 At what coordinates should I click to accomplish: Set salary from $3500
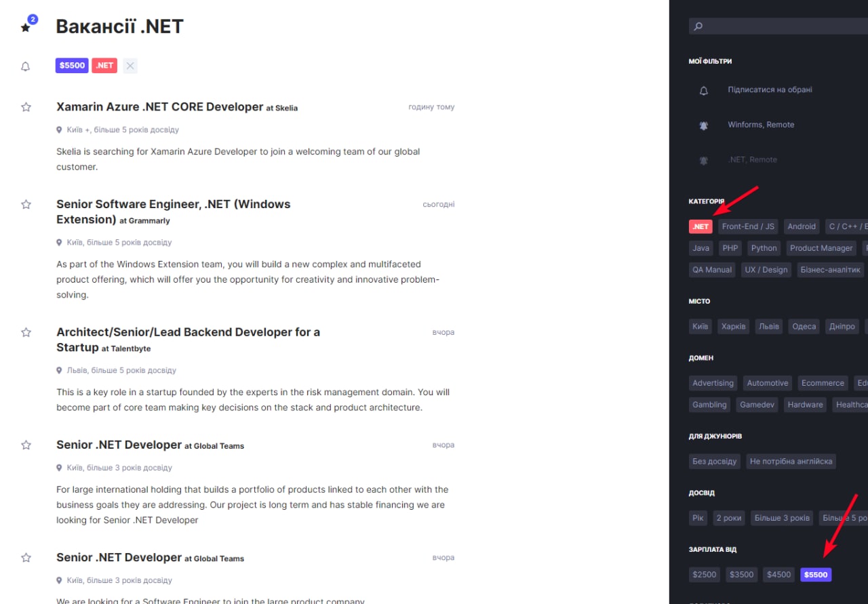(742, 575)
